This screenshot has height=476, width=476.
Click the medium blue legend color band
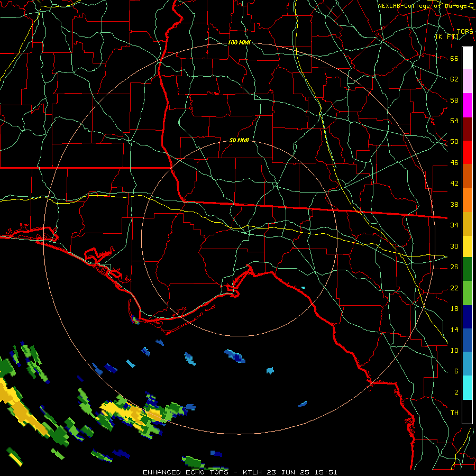[x=467, y=340]
